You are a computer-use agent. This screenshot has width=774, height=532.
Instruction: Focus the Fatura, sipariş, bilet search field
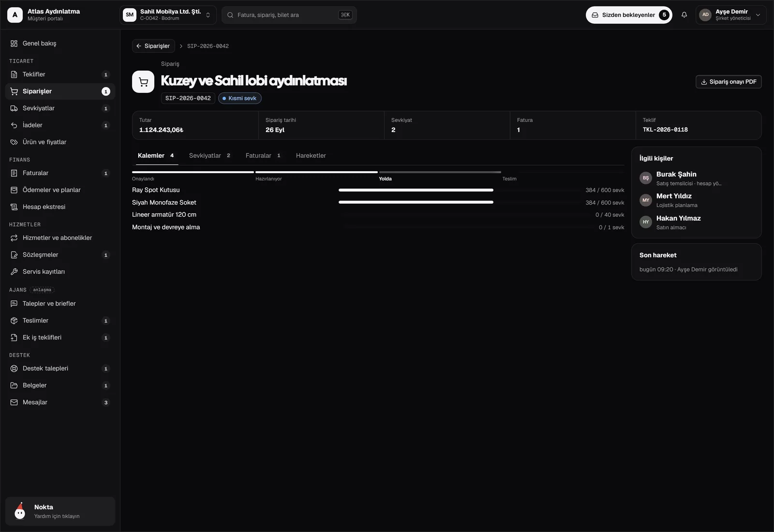[289, 15]
